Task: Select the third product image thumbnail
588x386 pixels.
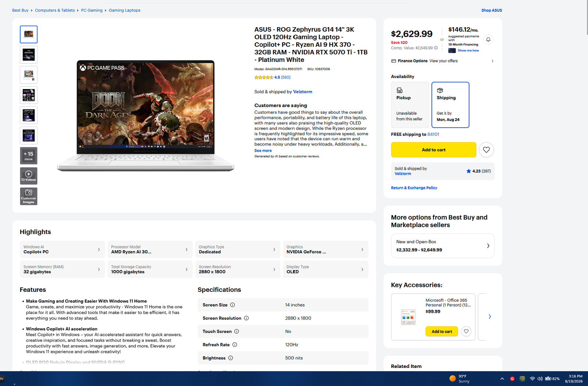Action: (x=29, y=75)
